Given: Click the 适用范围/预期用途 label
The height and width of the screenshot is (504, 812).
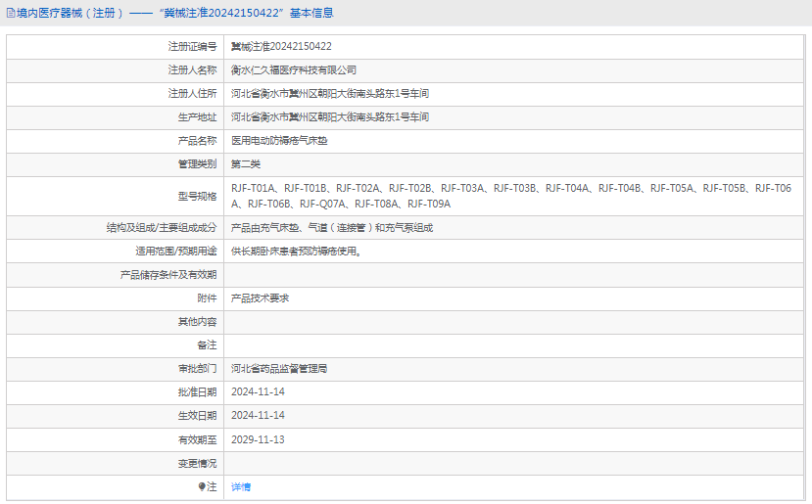Looking at the screenshot, I should 176,252.
